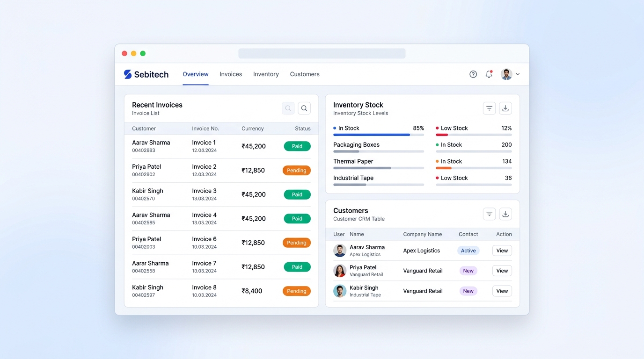The image size is (644, 359).
Task: Open the Inventory tab
Action: [x=266, y=74]
